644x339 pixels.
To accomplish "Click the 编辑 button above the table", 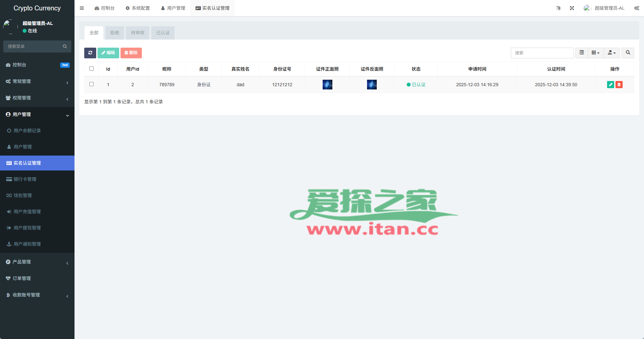I will pos(108,53).
